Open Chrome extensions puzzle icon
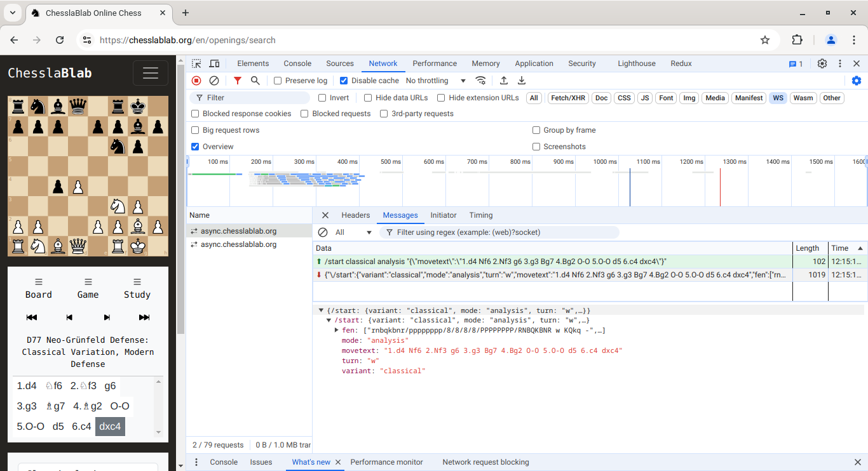The height and width of the screenshot is (471, 868). point(797,40)
